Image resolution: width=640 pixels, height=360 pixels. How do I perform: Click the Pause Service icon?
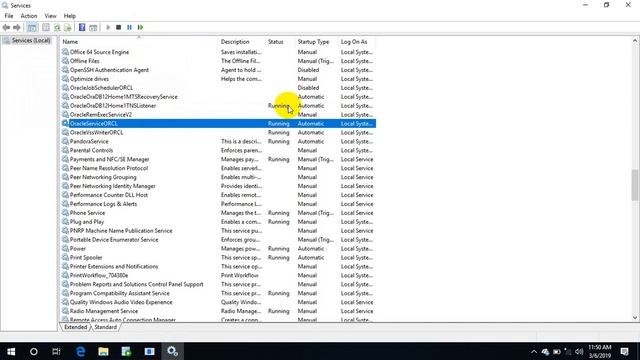pyautogui.click(x=129, y=27)
